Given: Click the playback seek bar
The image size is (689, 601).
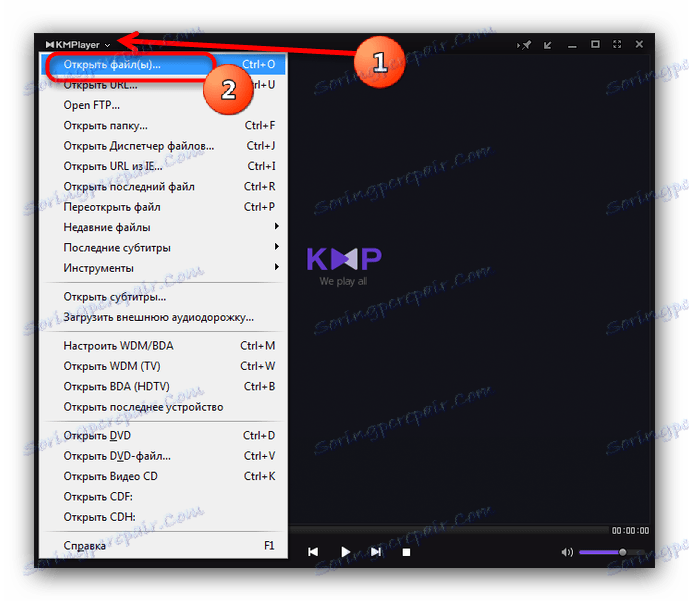Looking at the screenshot, I should [x=448, y=530].
